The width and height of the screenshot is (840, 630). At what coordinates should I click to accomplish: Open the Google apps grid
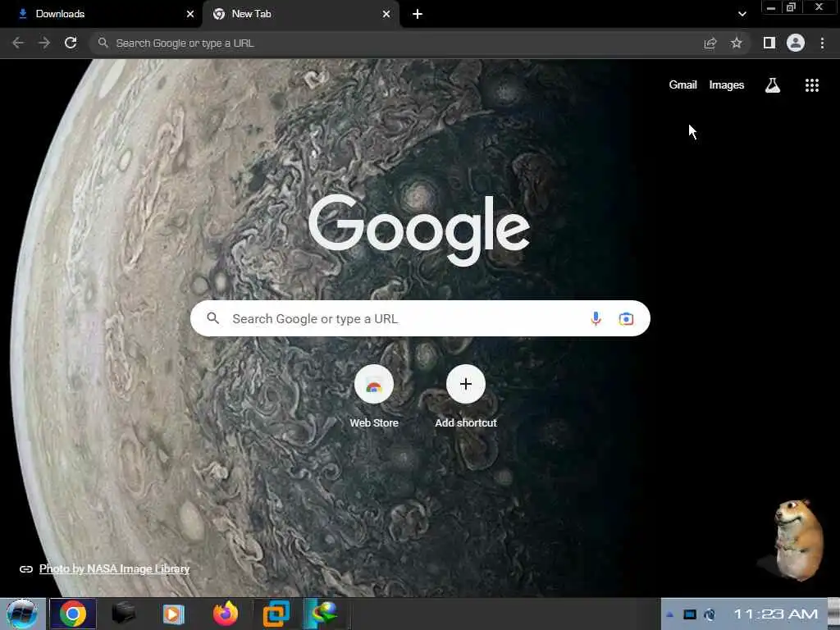pos(812,85)
